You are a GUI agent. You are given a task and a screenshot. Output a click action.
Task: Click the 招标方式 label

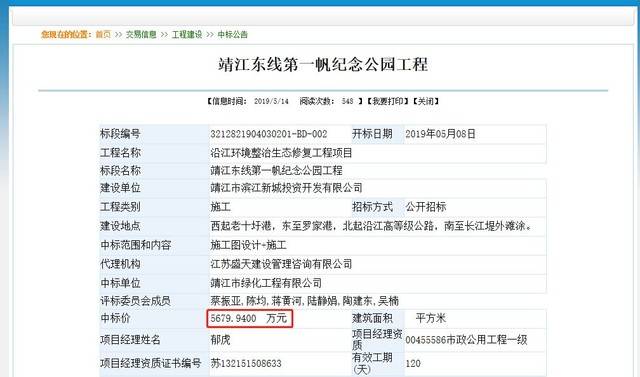[x=372, y=207]
